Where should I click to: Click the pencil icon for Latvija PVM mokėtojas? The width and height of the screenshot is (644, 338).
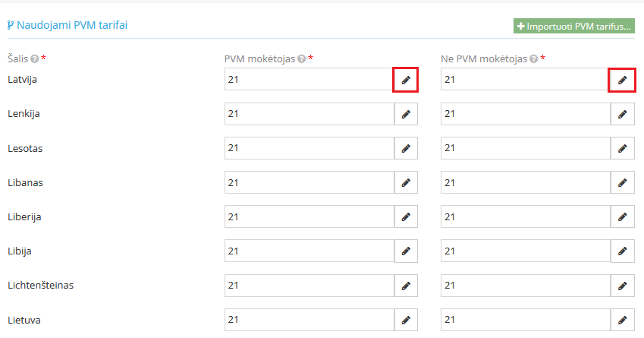click(406, 80)
